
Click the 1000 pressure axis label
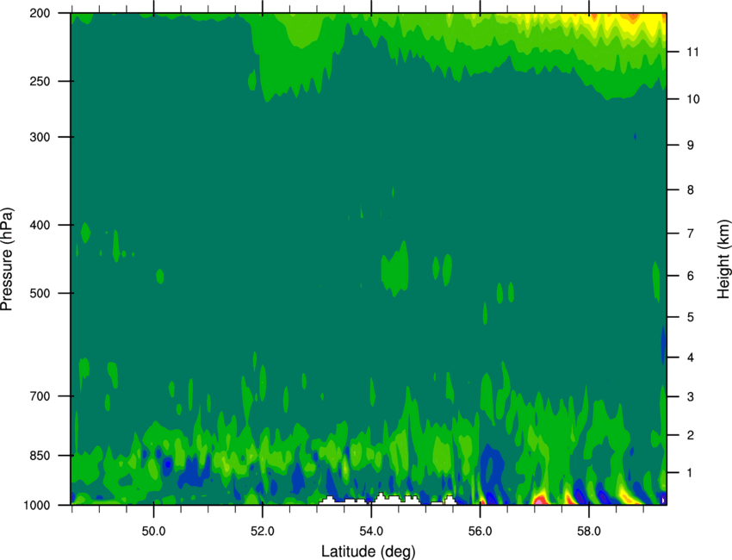point(36,505)
